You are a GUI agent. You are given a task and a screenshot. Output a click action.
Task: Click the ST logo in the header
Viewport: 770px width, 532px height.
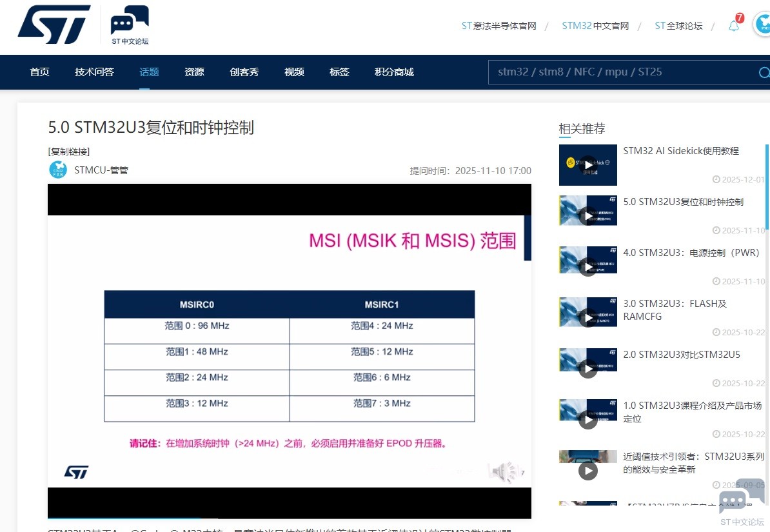pos(54,25)
